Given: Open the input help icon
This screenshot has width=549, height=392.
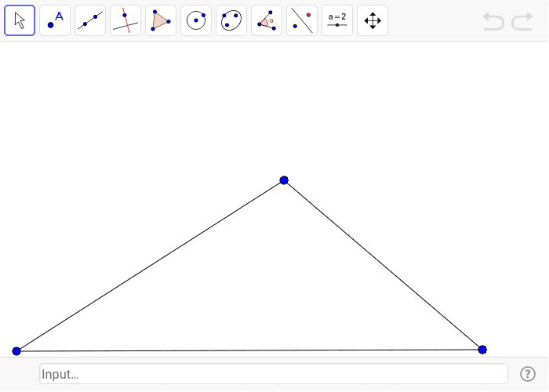Looking at the screenshot, I should 528,374.
